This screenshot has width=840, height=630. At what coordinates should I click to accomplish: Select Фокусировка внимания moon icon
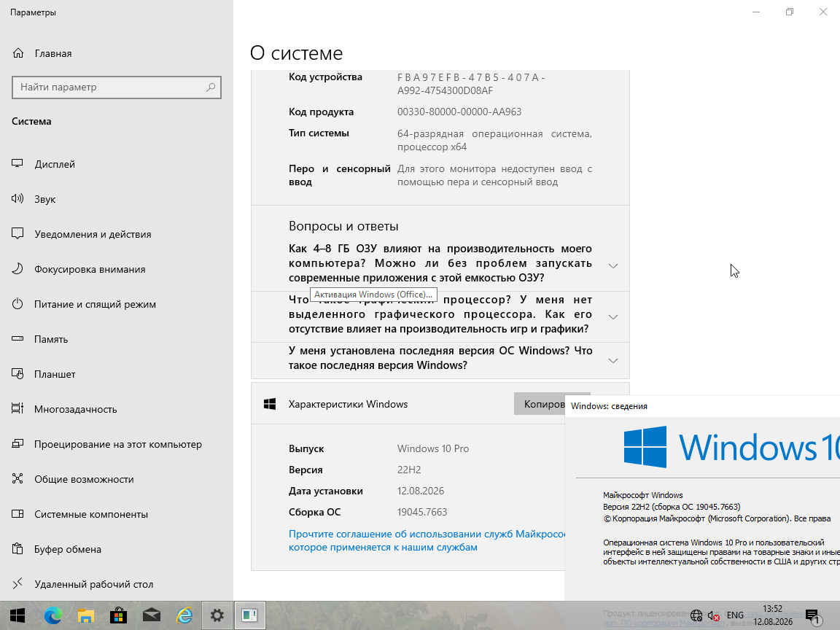(17, 269)
